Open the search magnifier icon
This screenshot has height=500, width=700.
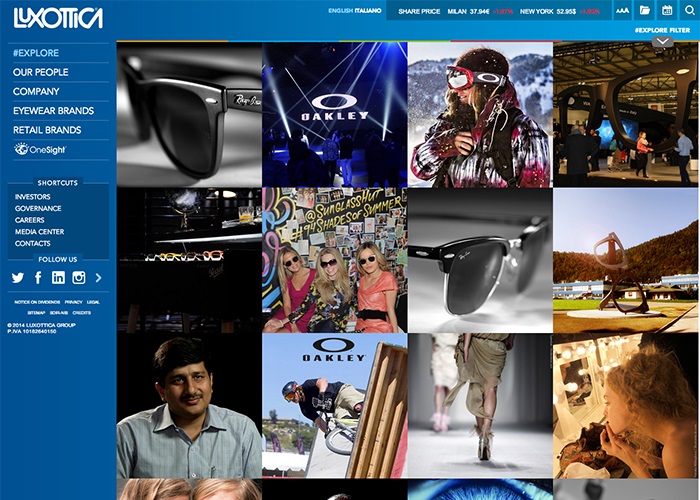(x=690, y=10)
